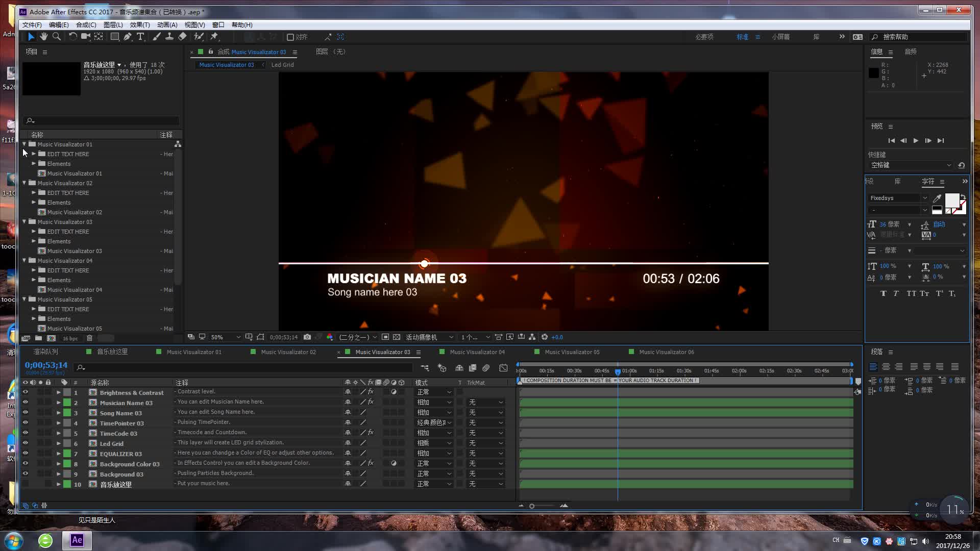Open the 合成(C) menu
This screenshot has height=551, width=980.
86,24
